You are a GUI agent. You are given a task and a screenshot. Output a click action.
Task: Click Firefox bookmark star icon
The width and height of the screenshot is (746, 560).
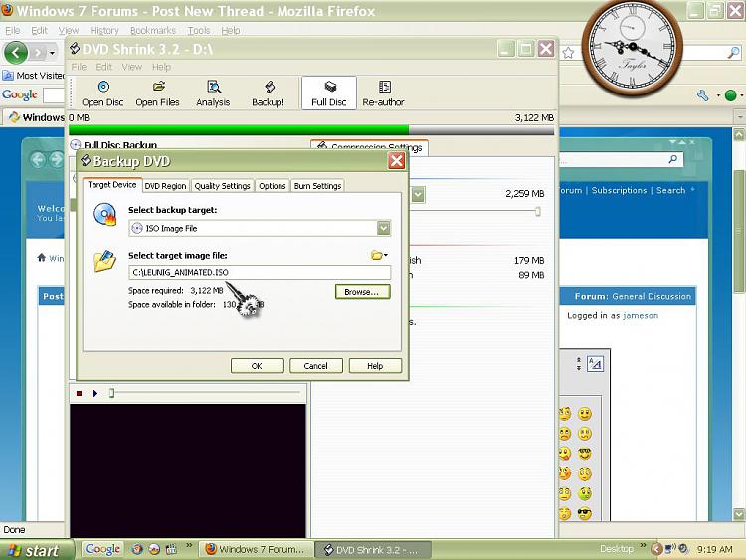pos(568,53)
